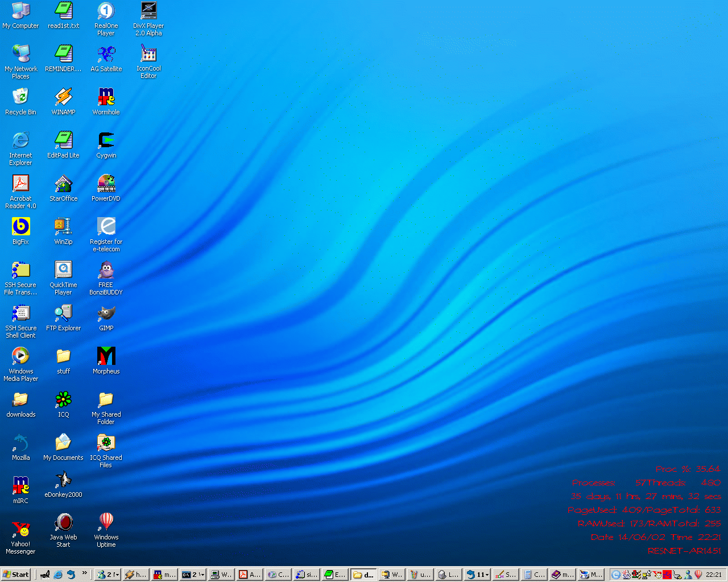
Task: Click the system tray clock
Action: tap(713, 575)
